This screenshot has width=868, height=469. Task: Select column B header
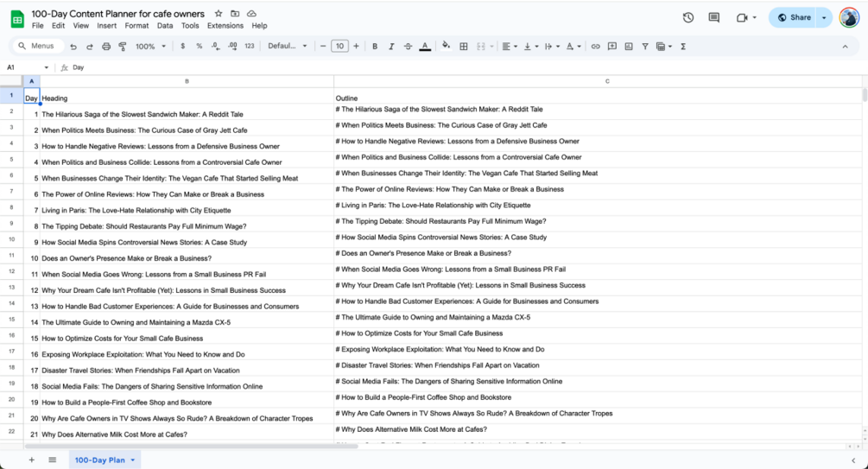tap(187, 81)
